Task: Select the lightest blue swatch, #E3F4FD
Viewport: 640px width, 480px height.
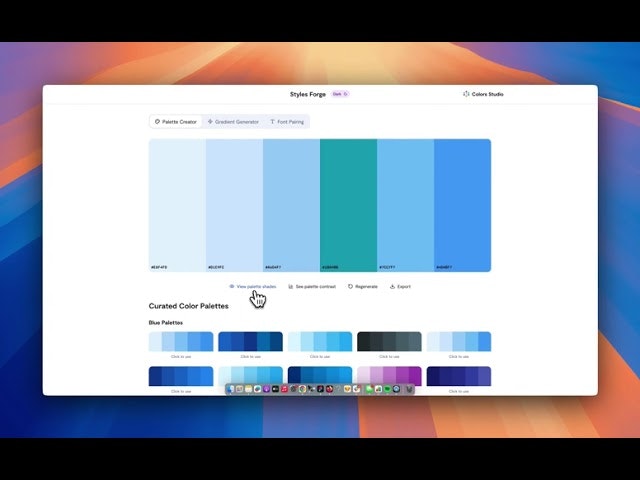Action: pyautogui.click(x=177, y=205)
